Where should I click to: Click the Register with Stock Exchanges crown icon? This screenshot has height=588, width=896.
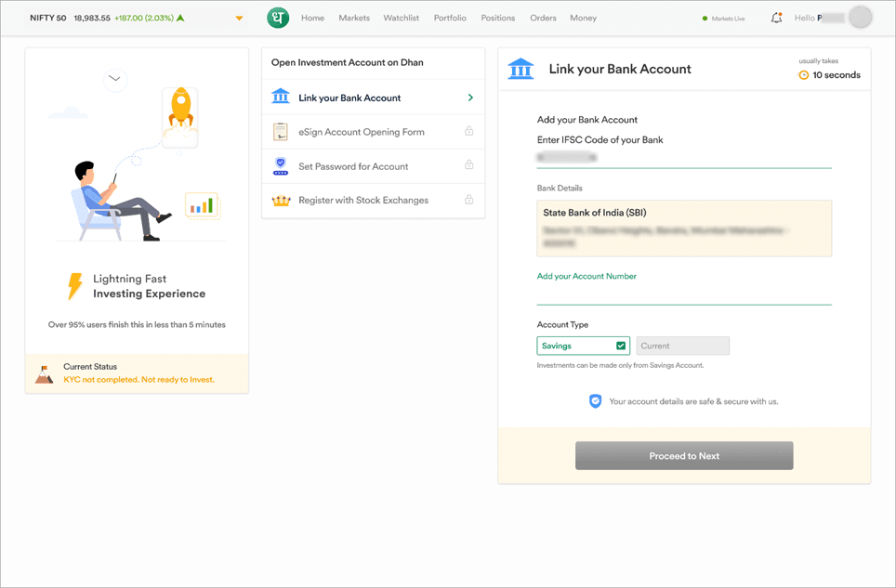(x=280, y=200)
